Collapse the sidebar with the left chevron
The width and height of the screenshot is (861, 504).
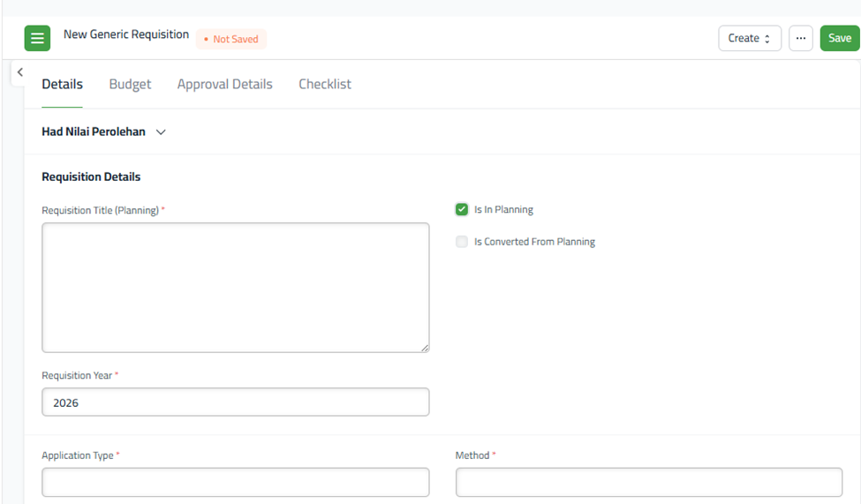coord(19,72)
